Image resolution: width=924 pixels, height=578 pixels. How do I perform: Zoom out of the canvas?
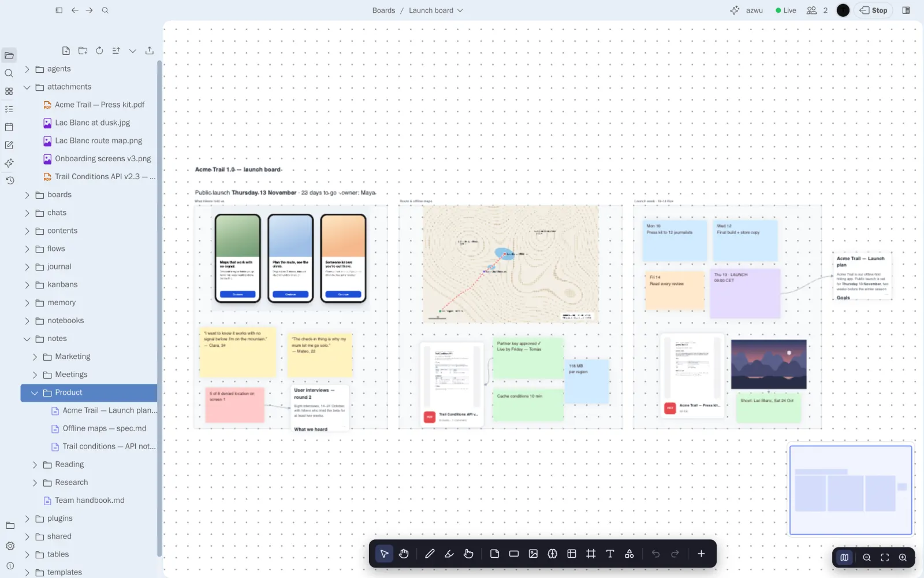tap(867, 558)
